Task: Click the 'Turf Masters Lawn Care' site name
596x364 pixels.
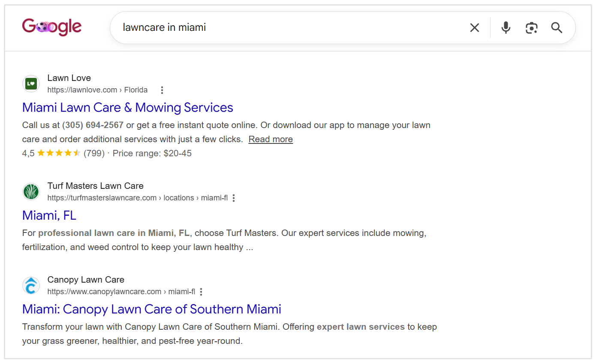Action: pos(96,186)
